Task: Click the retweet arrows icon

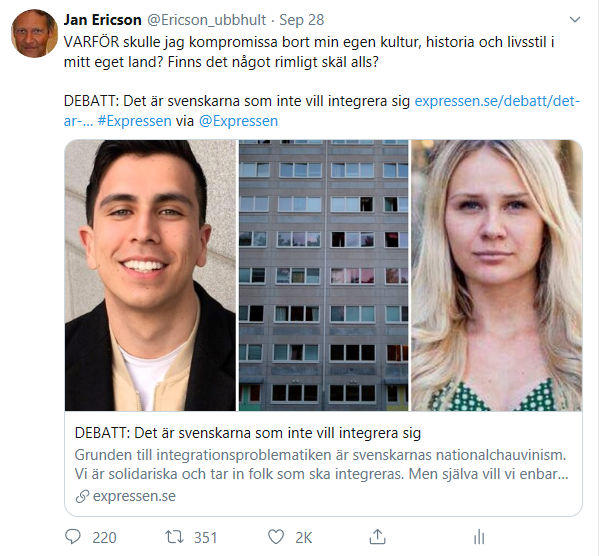Action: (174, 537)
